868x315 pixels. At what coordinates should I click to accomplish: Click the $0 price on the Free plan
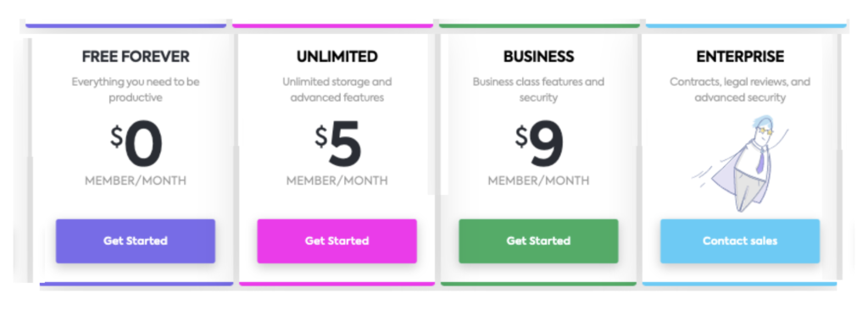click(x=136, y=146)
